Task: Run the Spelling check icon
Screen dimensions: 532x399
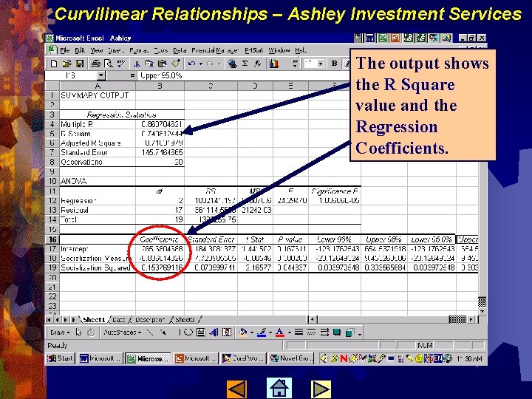Action: (x=120, y=64)
